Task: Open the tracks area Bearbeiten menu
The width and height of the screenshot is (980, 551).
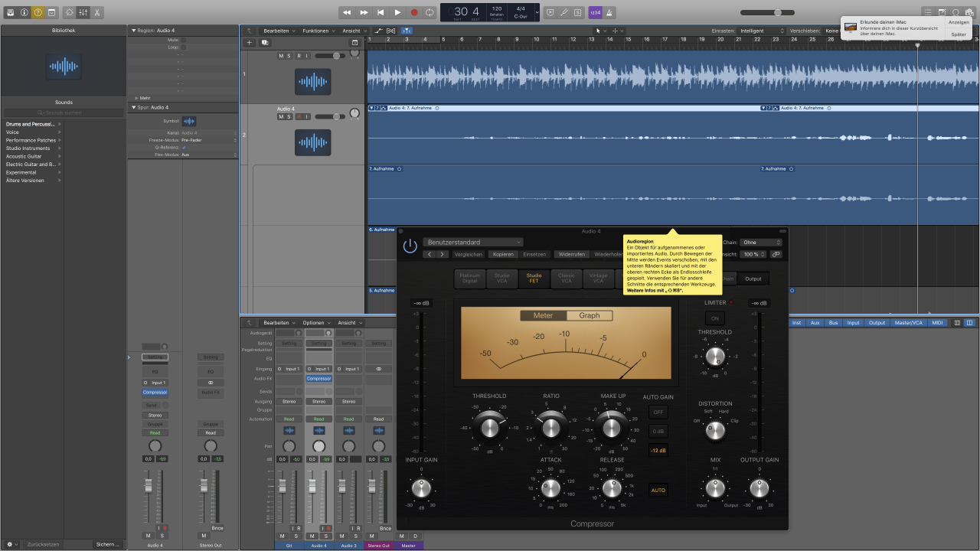Action: pyautogui.click(x=279, y=31)
